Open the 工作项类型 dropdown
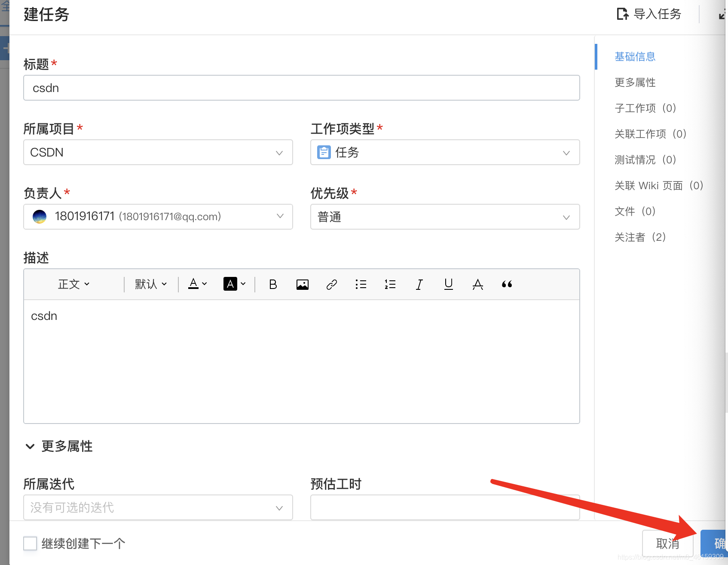 pos(445,152)
